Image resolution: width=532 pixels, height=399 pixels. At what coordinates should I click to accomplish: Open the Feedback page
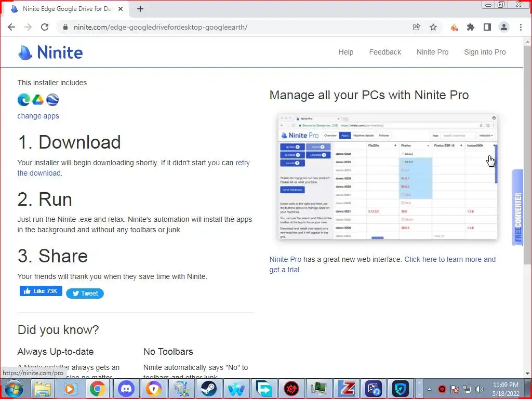385,52
